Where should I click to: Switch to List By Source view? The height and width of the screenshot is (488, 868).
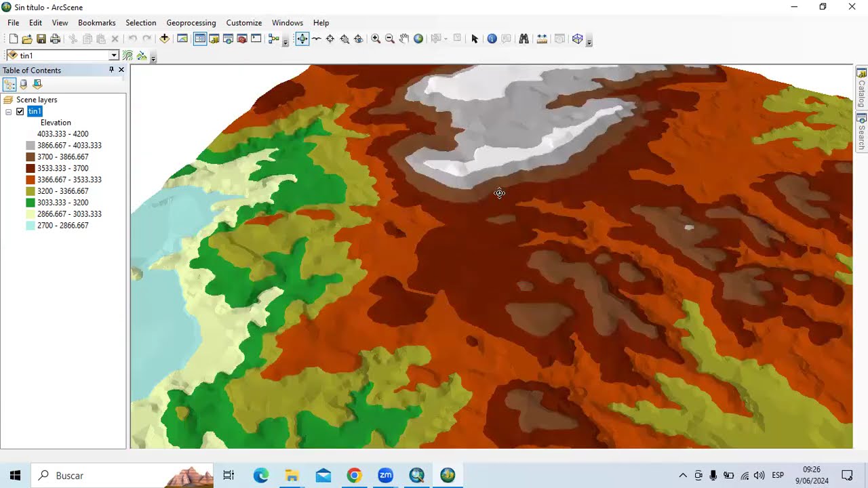click(23, 84)
